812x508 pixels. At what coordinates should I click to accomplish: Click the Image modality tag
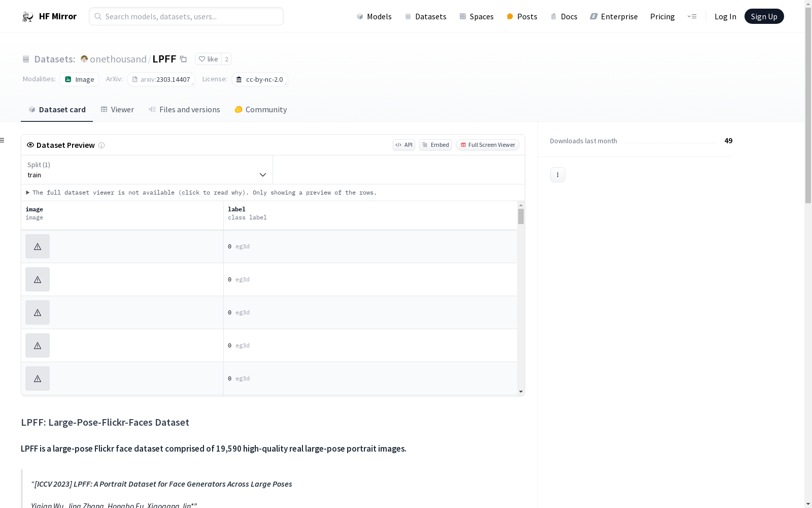80,79
